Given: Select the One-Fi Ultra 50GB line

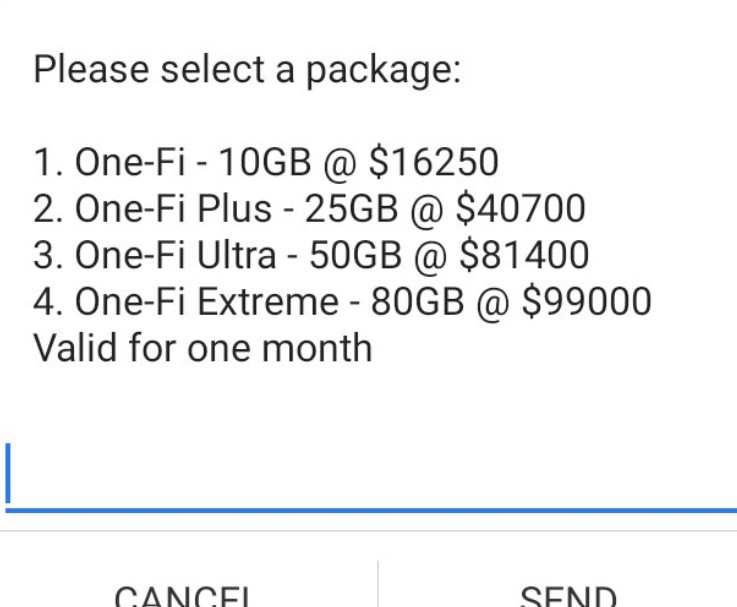Looking at the screenshot, I should 311,255.
